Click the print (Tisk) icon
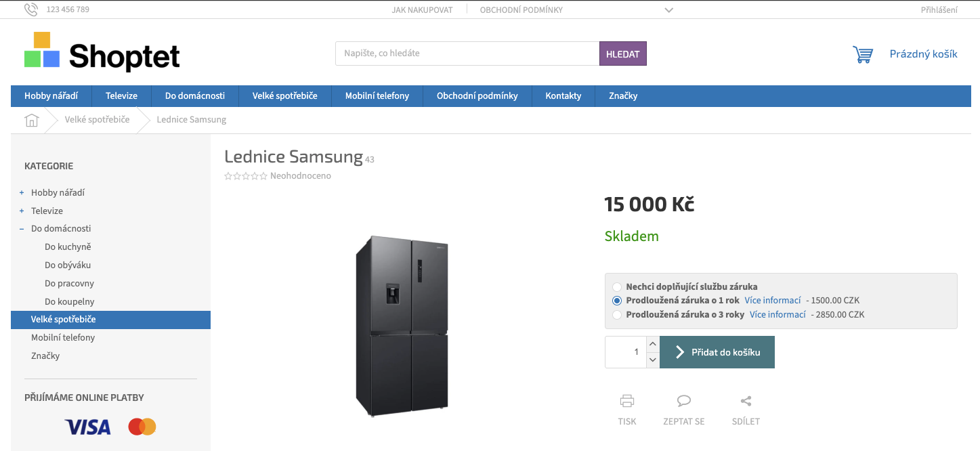The image size is (980, 451). (627, 401)
